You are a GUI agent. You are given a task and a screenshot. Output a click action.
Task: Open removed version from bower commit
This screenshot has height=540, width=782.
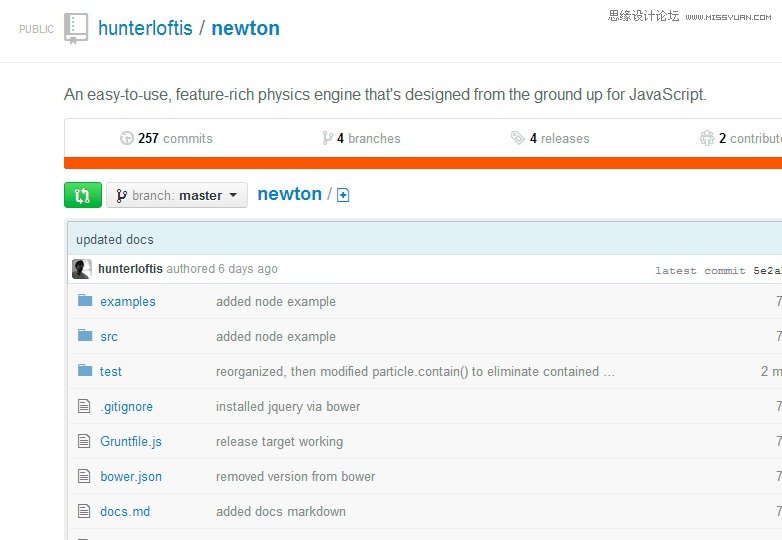coord(295,477)
